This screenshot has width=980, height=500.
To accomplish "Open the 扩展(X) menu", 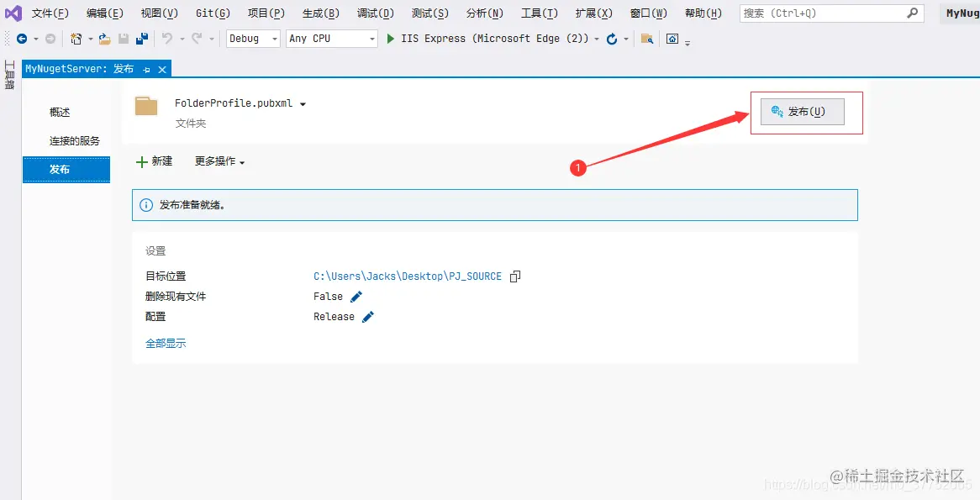I will pos(593,13).
